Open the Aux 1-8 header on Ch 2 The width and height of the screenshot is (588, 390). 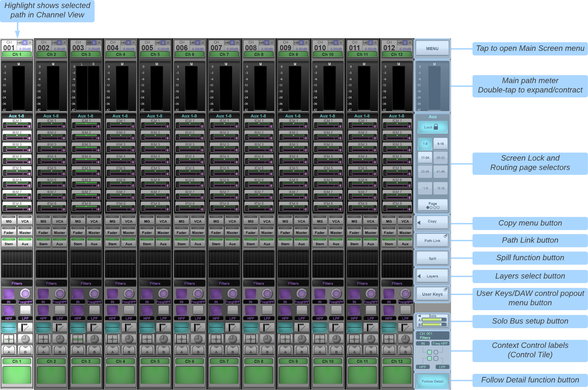pyautogui.click(x=51, y=116)
